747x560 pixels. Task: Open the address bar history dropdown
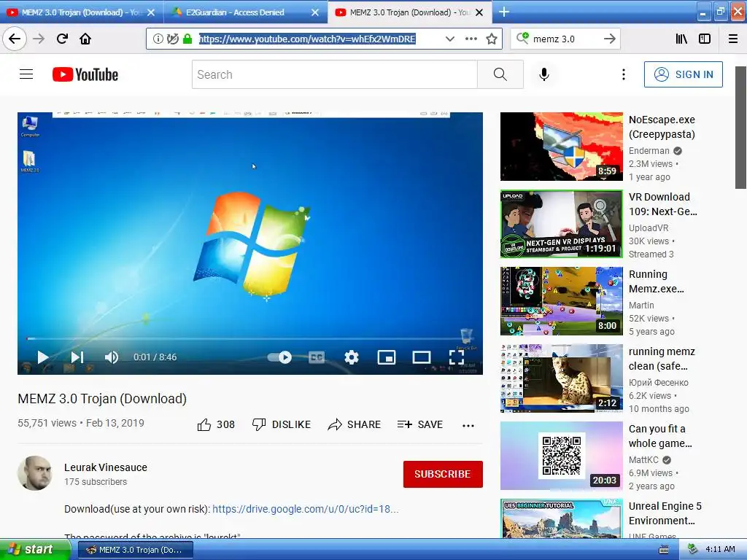click(x=449, y=39)
